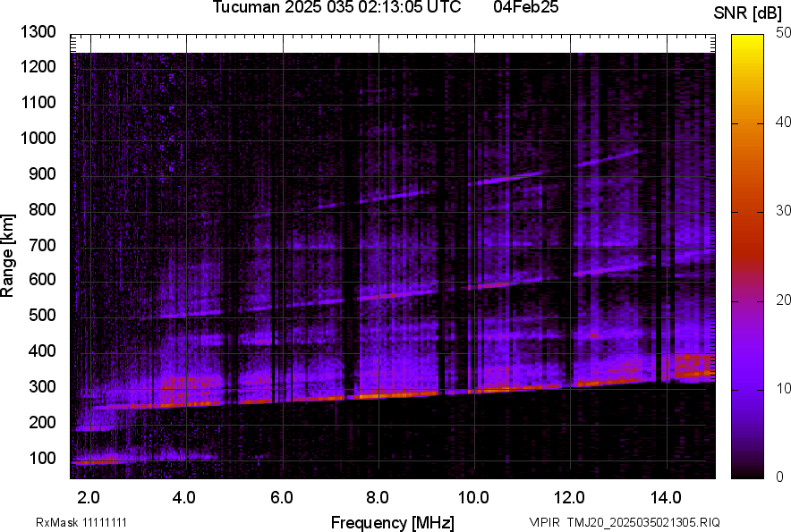Click the 700 tick on the range axis

pos(43,245)
